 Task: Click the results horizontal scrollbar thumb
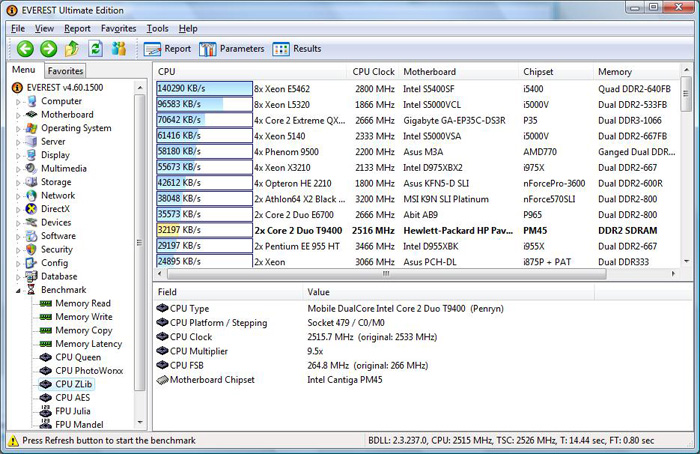[386, 273]
